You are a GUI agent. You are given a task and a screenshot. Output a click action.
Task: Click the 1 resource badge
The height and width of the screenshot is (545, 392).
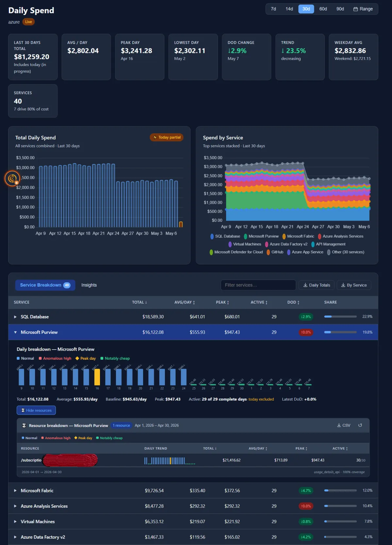point(121,425)
